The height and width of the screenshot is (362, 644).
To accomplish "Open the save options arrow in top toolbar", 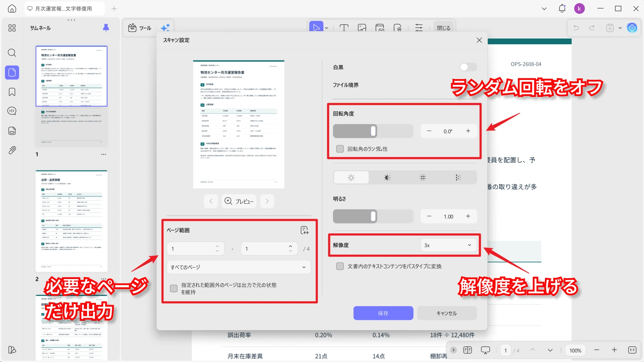I will coord(620,28).
